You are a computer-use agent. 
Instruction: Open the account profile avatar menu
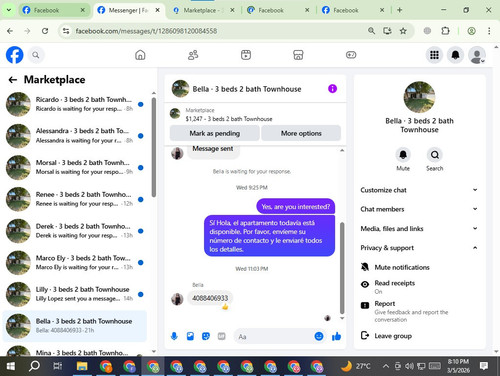coord(477,55)
